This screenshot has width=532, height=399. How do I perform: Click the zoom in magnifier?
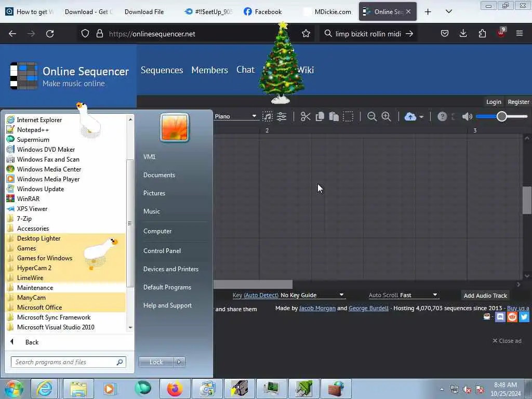click(386, 117)
